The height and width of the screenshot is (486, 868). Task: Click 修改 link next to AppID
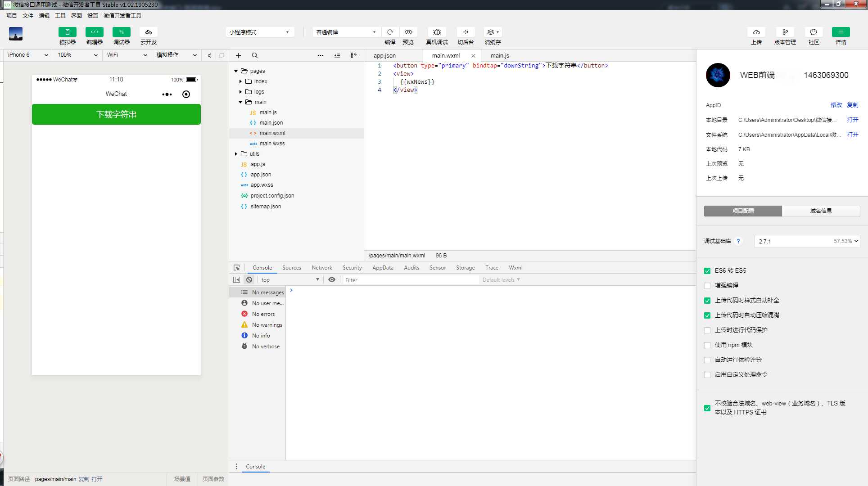[x=836, y=105]
